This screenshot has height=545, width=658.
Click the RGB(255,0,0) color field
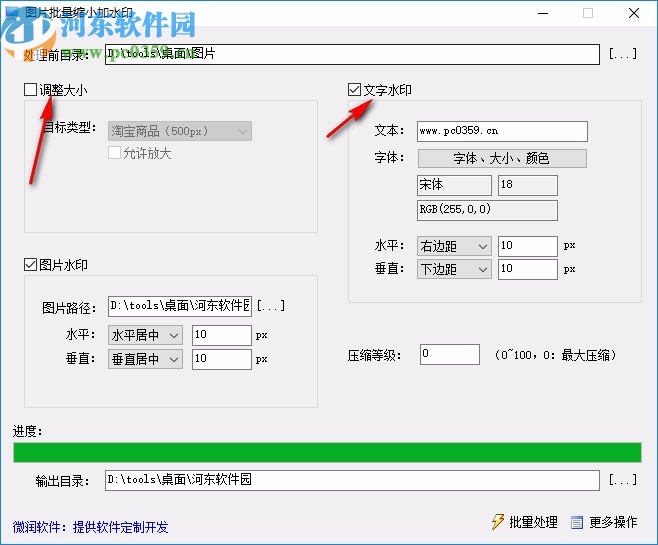coord(487,210)
